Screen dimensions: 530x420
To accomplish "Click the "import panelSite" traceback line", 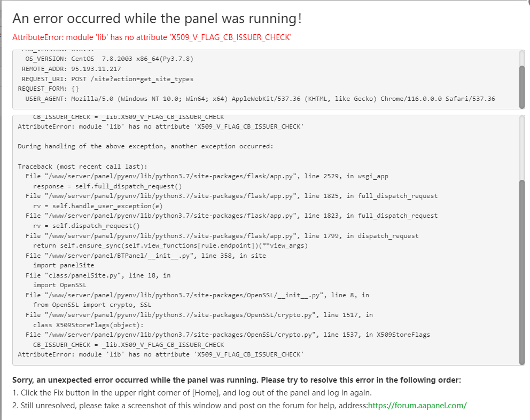I will (x=63, y=265).
